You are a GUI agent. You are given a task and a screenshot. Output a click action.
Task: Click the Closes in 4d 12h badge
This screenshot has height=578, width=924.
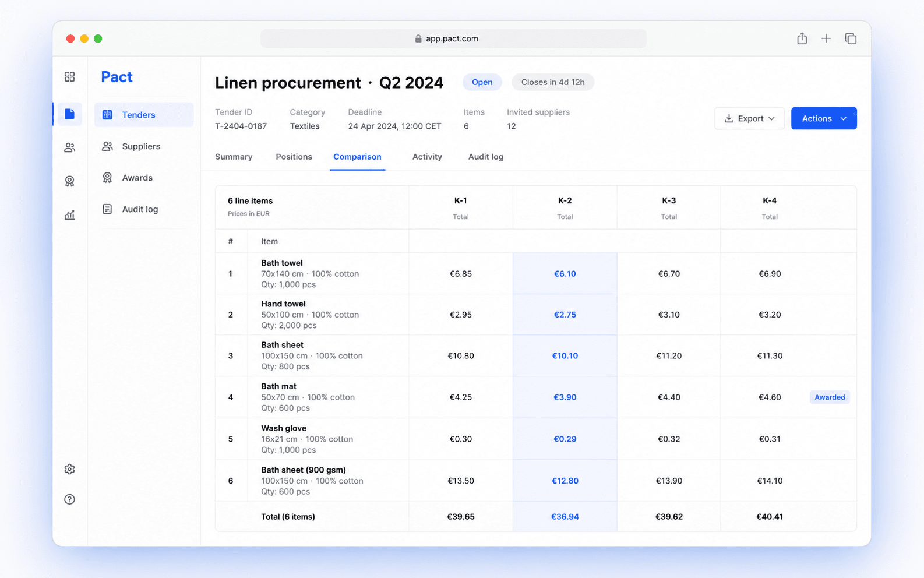pyautogui.click(x=553, y=82)
